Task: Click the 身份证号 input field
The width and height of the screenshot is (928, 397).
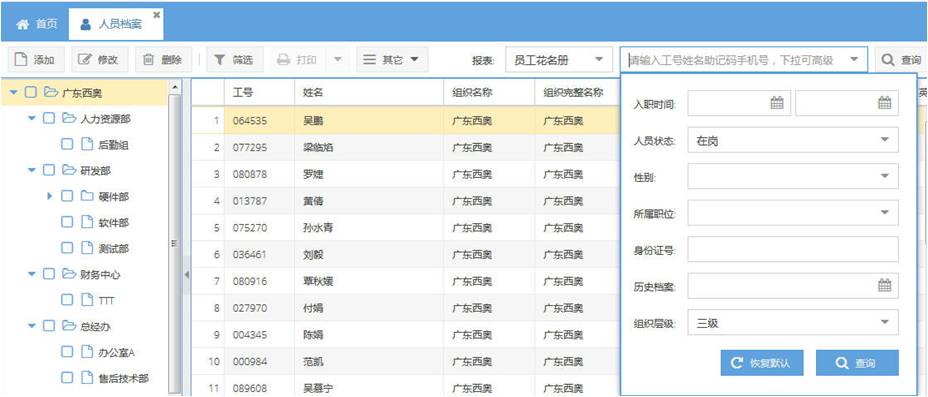Action: tap(793, 249)
